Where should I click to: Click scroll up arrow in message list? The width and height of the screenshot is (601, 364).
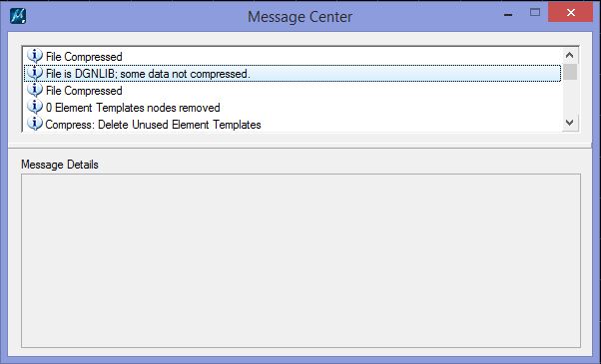coord(570,56)
